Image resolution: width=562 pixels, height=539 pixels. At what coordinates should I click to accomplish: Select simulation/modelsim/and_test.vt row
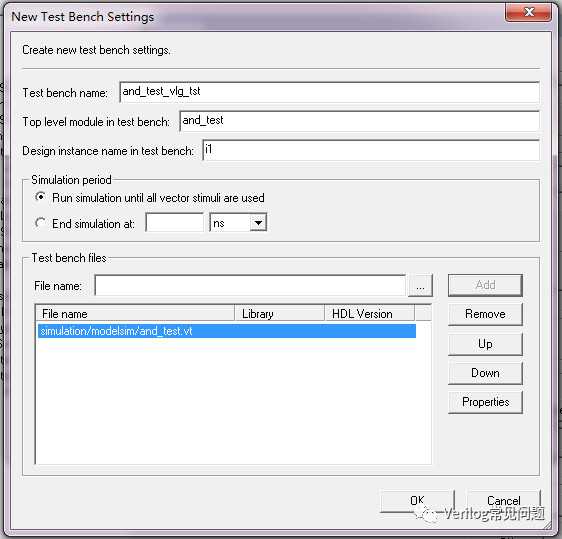point(227,331)
